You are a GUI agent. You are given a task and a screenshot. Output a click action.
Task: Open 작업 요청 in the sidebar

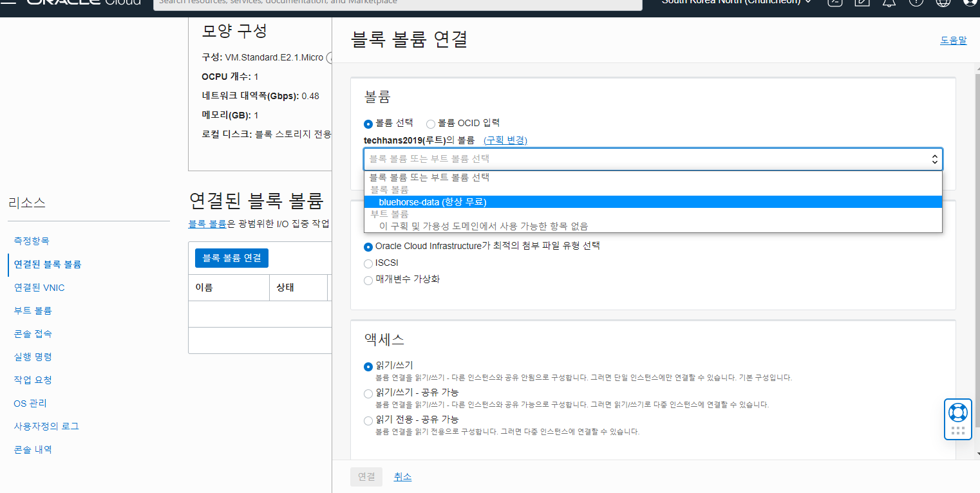tap(33, 380)
